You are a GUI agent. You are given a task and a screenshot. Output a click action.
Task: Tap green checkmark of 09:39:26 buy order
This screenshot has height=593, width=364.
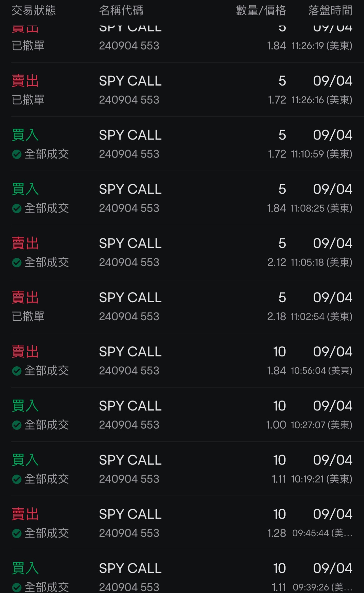[17, 587]
